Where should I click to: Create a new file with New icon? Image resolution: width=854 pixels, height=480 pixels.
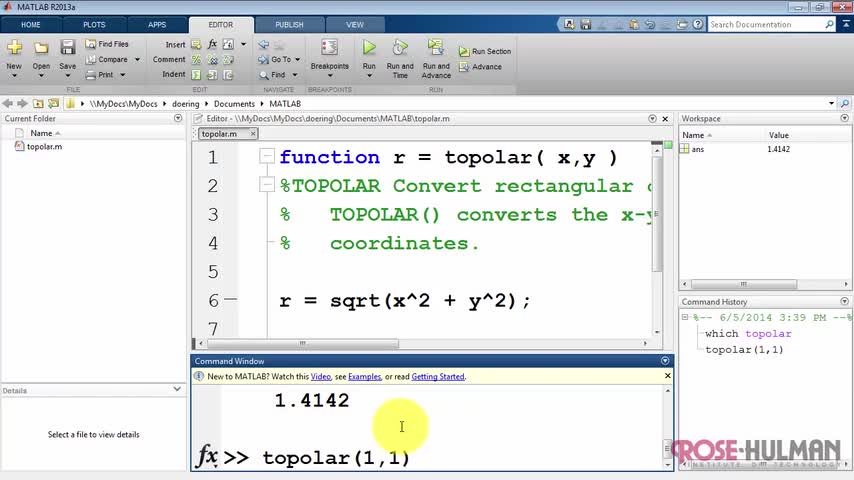(x=14, y=48)
